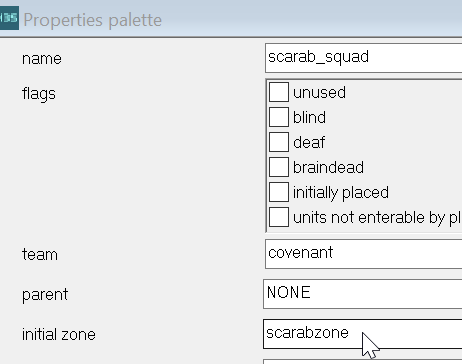462x364 pixels.
Task: Select the name property label
Action: point(42,59)
